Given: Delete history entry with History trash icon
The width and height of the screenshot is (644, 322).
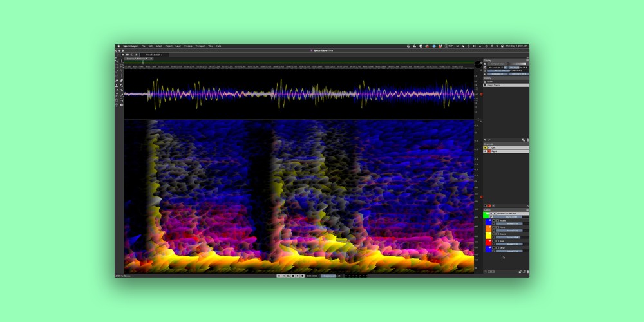Looking at the screenshot, I should (528, 140).
